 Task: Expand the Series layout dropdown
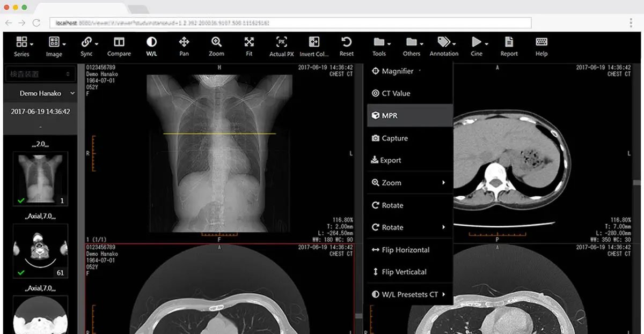pos(24,46)
